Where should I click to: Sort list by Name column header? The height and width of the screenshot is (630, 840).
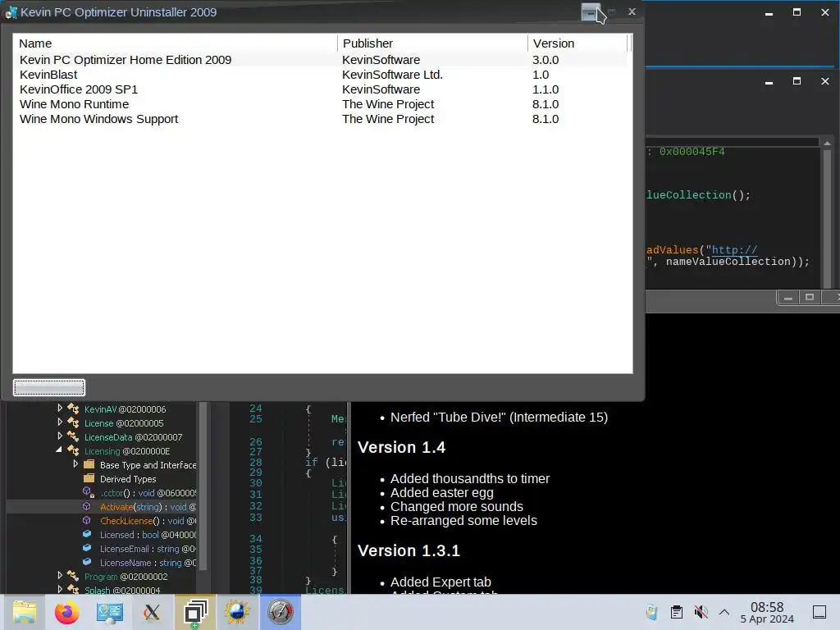coord(176,43)
